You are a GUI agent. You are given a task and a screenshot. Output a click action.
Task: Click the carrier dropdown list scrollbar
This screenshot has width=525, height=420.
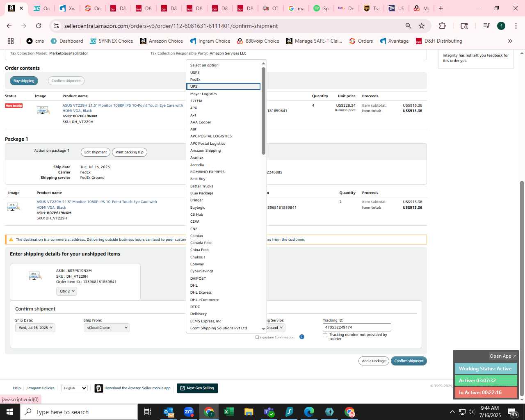263,111
